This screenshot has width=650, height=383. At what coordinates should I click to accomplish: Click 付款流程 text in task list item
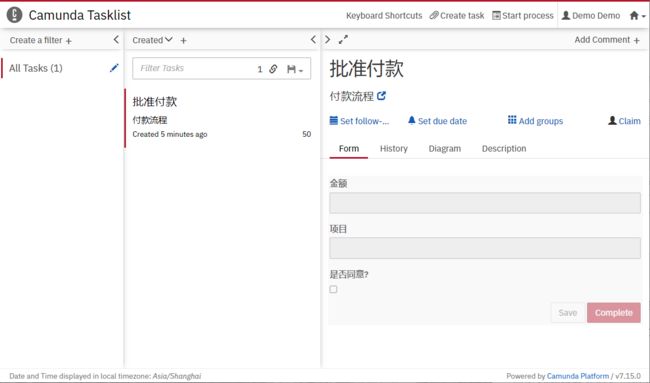150,120
